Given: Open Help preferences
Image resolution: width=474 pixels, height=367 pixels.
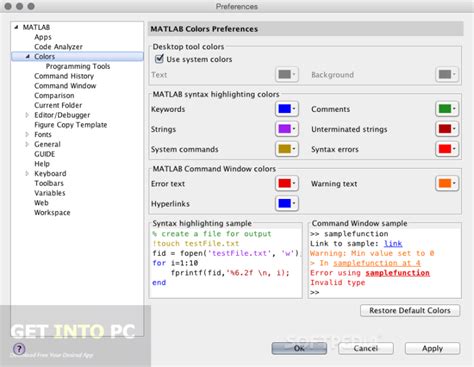Looking at the screenshot, I should pos(42,164).
